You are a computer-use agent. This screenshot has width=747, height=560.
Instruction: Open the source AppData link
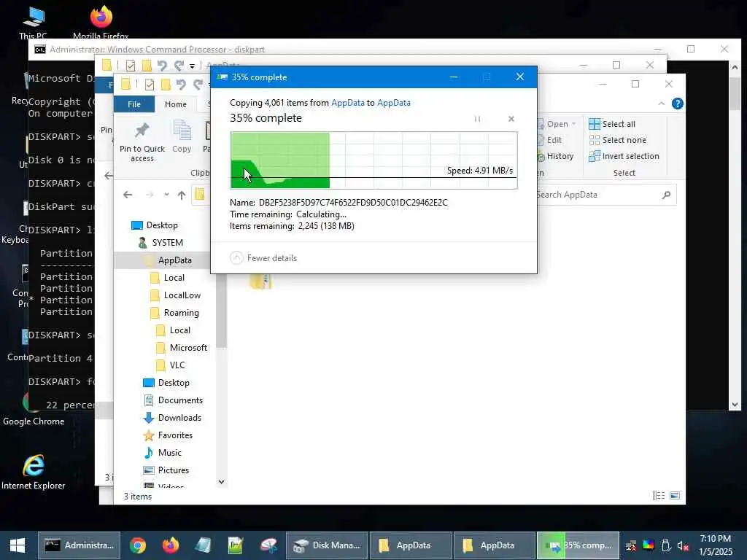[x=348, y=103]
